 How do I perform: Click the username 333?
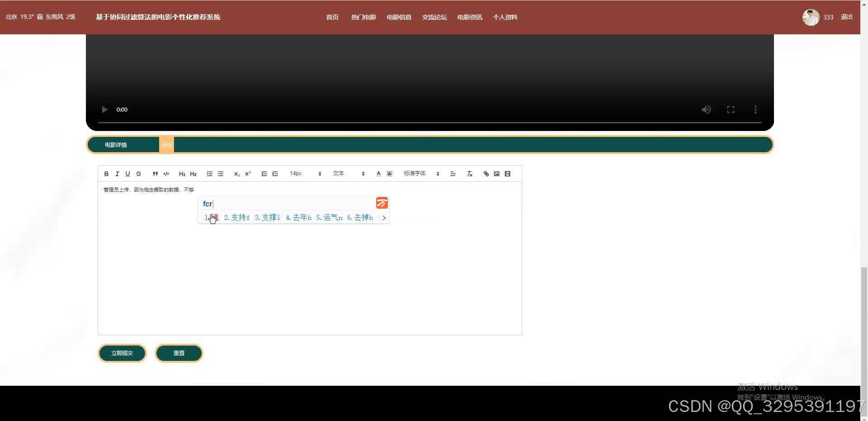tap(828, 17)
